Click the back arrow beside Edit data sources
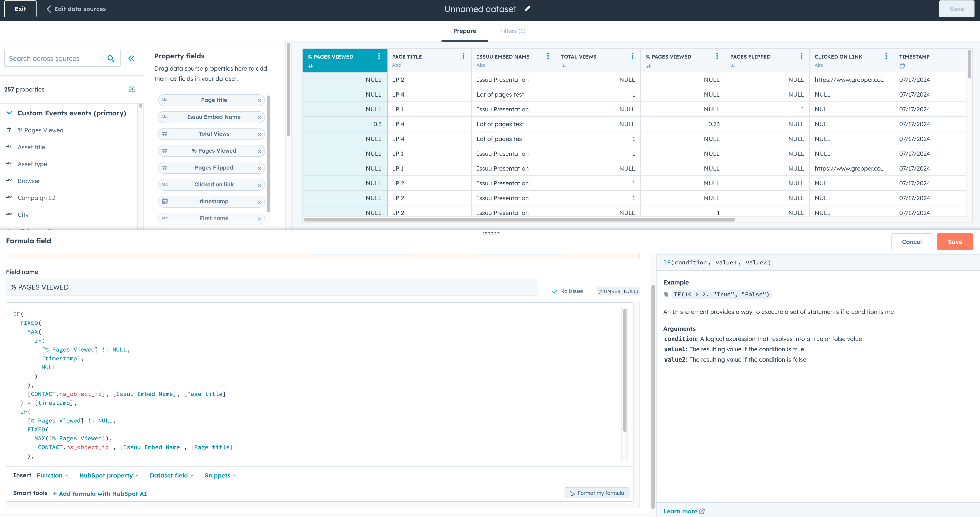This screenshot has height=517, width=980. click(x=49, y=9)
